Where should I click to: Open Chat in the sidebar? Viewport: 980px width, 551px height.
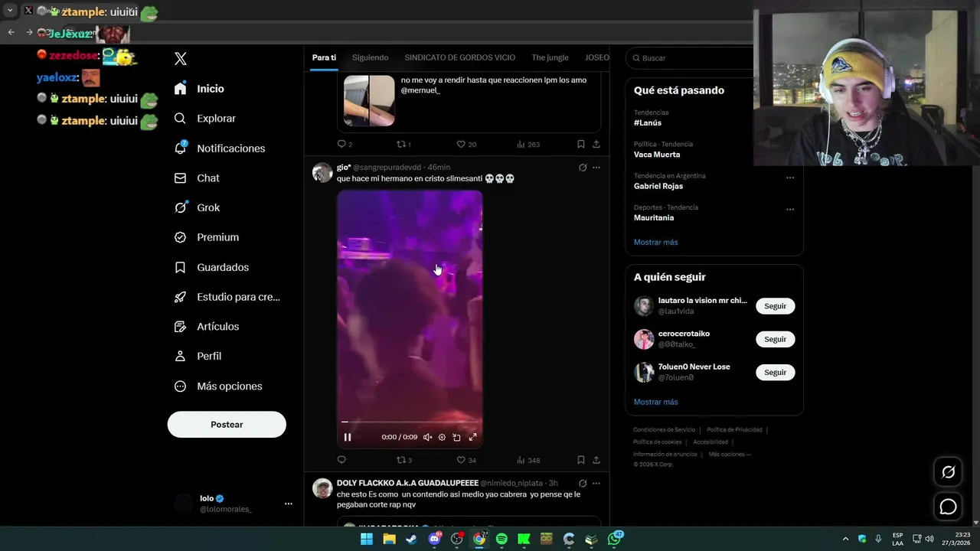(197, 178)
